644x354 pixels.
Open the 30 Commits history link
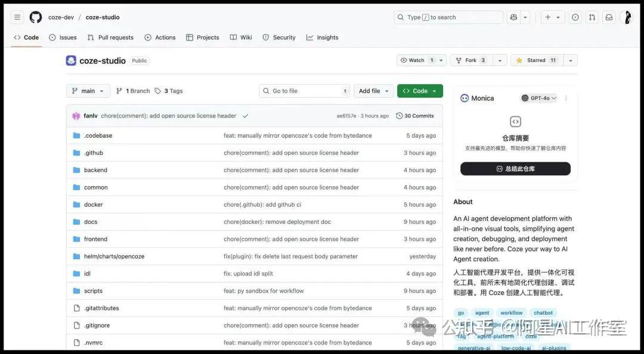point(415,116)
